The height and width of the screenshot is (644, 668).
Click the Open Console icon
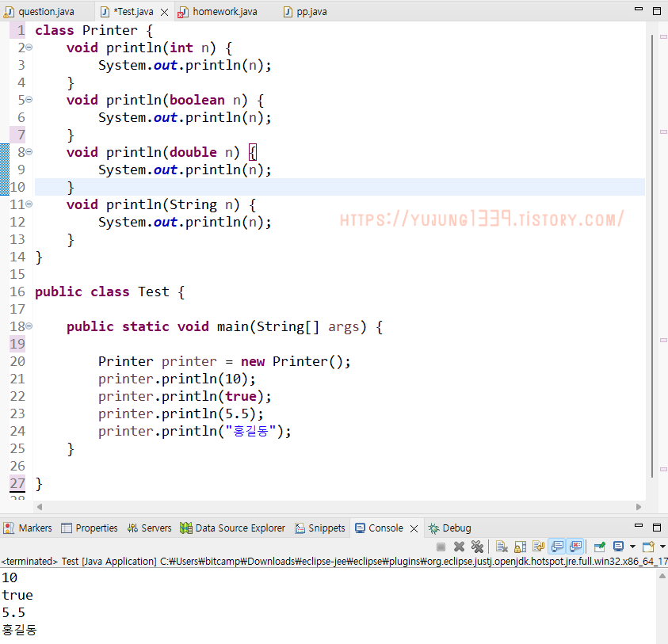pos(648,547)
